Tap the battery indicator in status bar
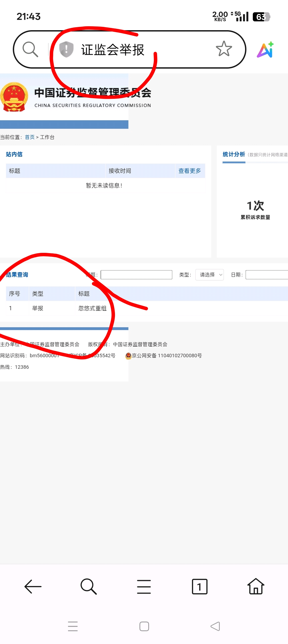 261,17
